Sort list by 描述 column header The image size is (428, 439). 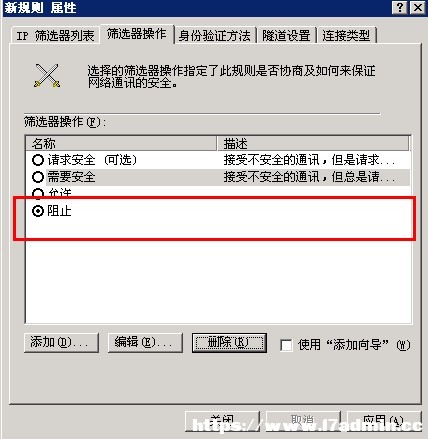[x=313, y=144]
